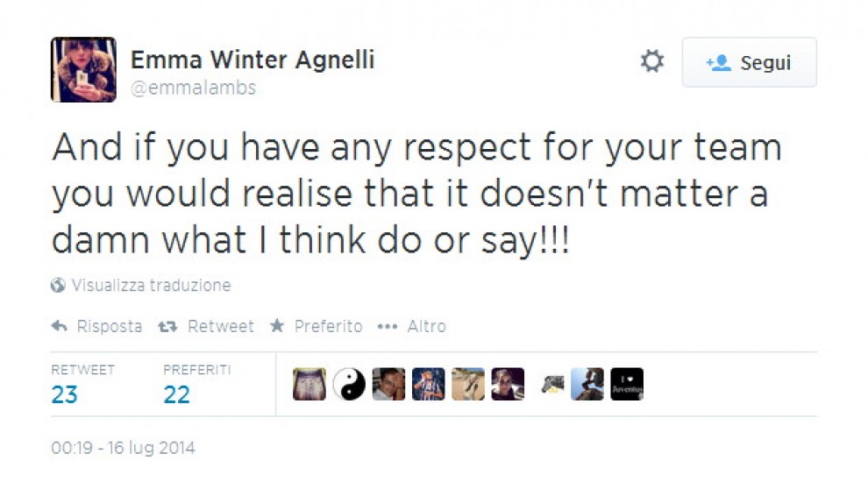Mark the tweet as Preferito using the star
868x503 pixels.
pyautogui.click(x=277, y=326)
